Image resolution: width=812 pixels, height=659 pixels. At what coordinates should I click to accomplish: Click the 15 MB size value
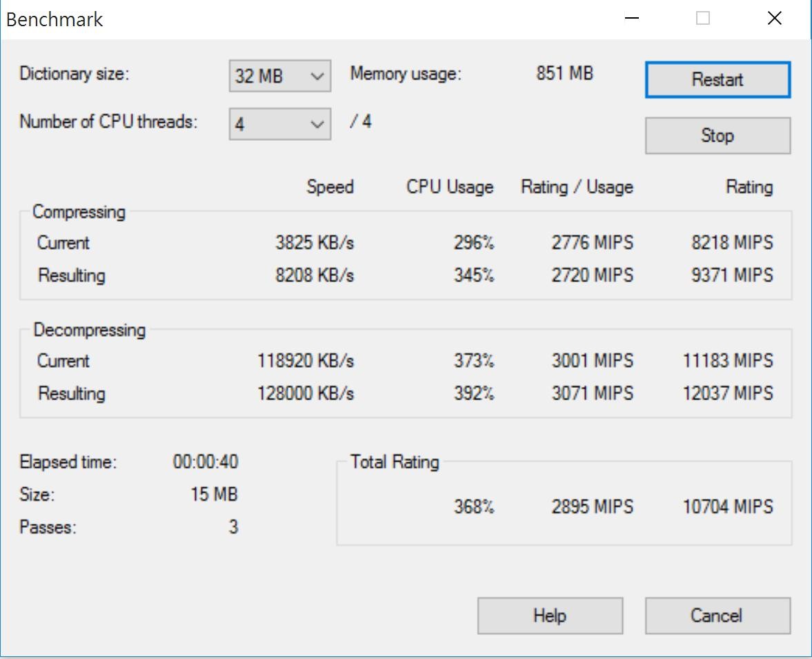point(214,495)
